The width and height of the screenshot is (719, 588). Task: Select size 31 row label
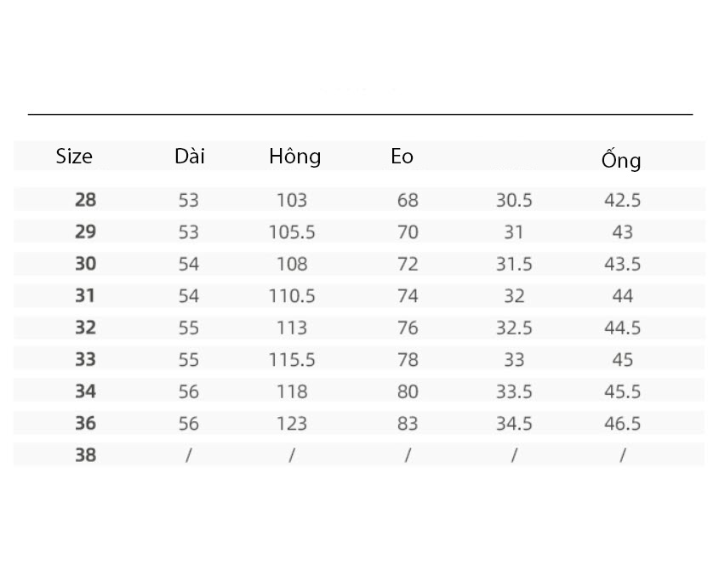(x=86, y=295)
